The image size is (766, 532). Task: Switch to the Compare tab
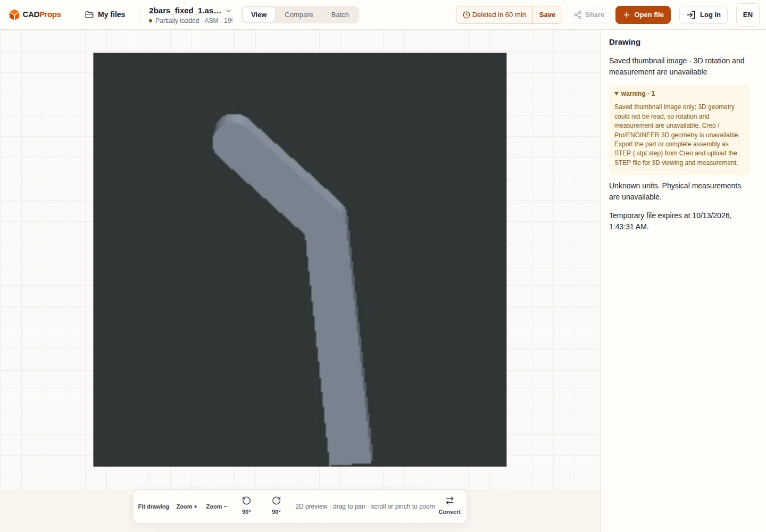tap(299, 15)
